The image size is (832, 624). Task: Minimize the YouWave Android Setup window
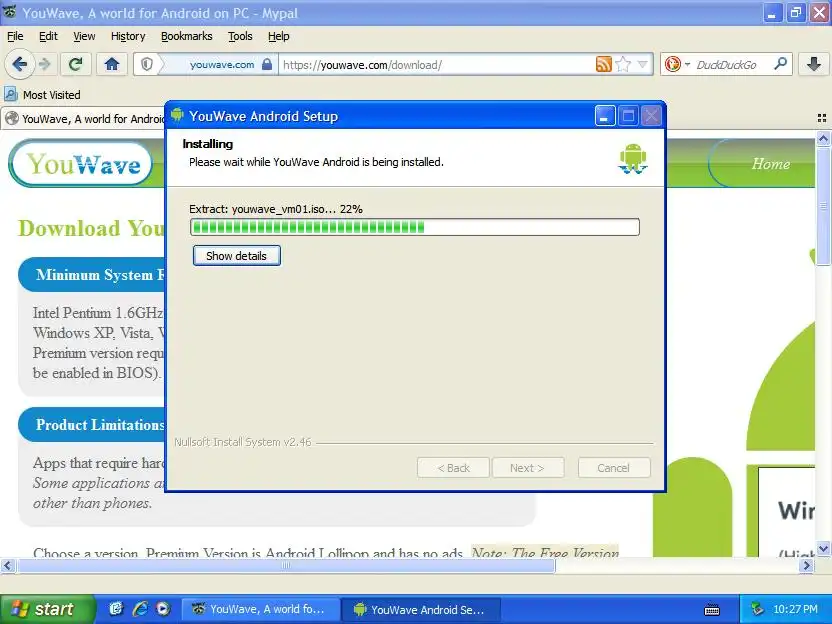pos(605,116)
